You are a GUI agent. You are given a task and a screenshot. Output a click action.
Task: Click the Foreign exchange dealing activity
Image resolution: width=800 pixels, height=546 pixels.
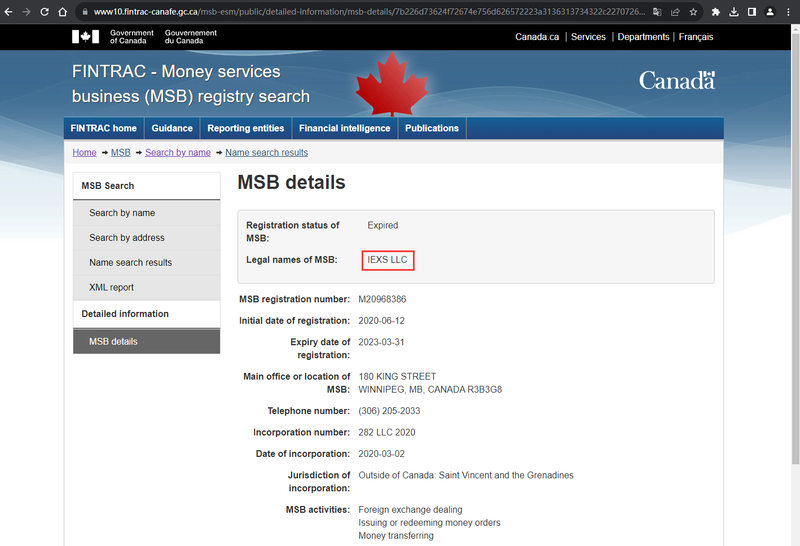click(x=410, y=510)
